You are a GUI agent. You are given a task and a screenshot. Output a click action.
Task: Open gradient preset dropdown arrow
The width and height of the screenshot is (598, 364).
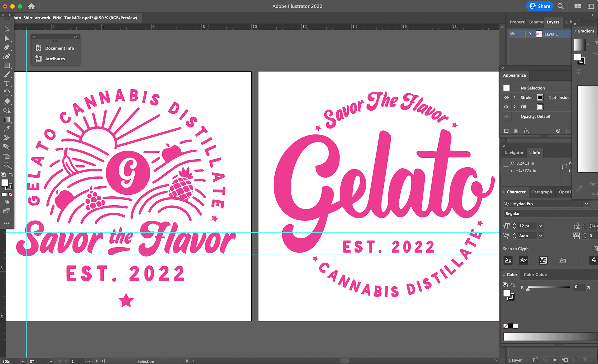588,45
